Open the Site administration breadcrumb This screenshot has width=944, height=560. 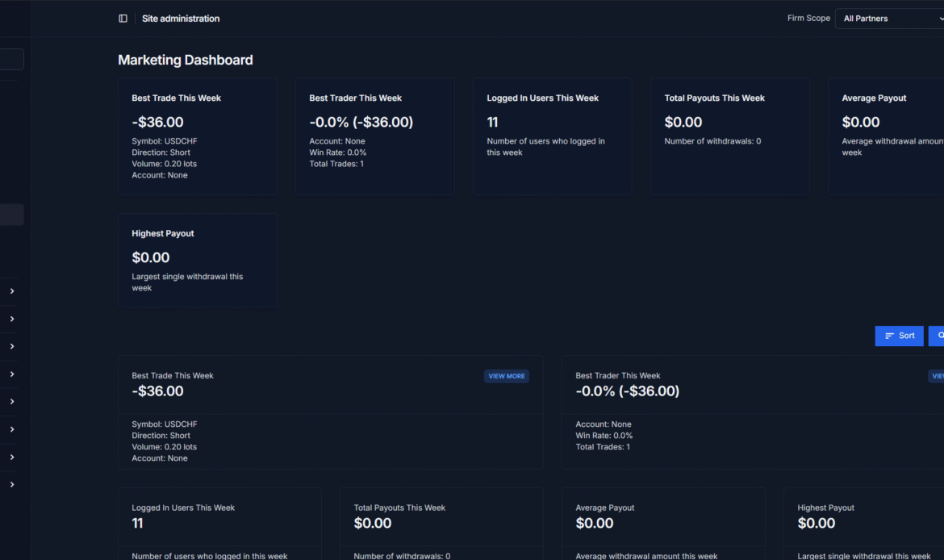pos(181,19)
